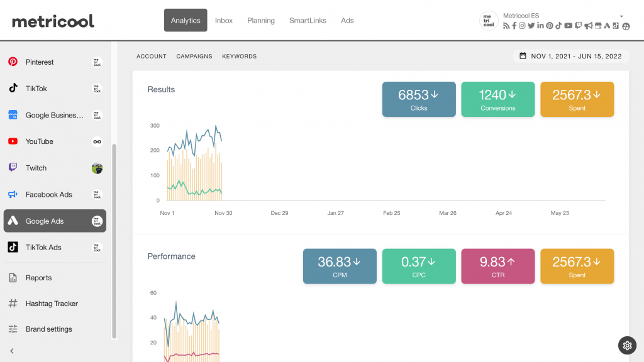Click the megaphone ads icon in header
The image size is (644, 362).
tap(589, 26)
